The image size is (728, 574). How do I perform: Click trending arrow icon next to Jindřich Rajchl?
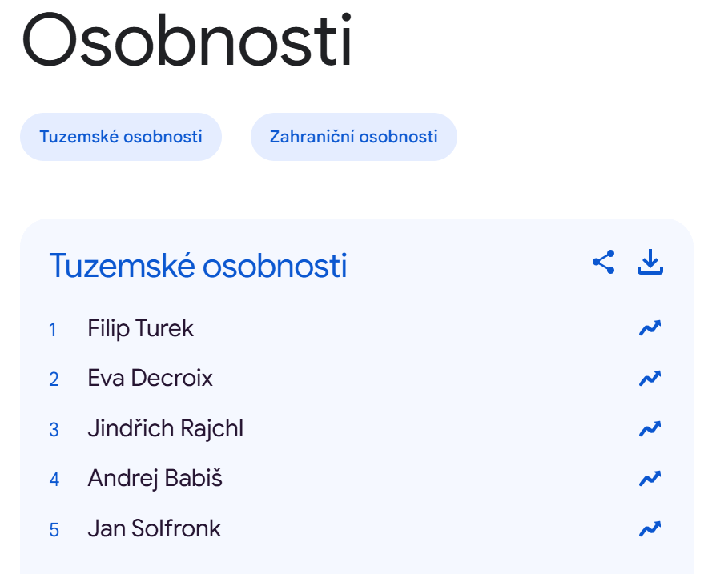click(650, 428)
